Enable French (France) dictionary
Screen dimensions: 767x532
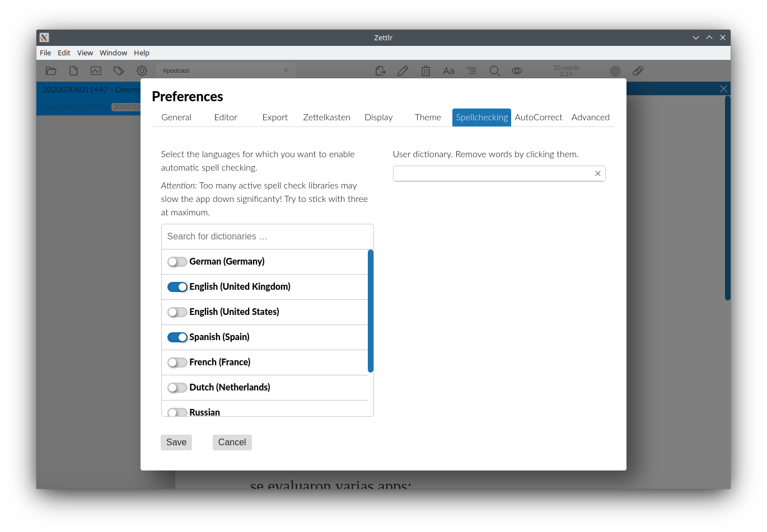click(177, 362)
